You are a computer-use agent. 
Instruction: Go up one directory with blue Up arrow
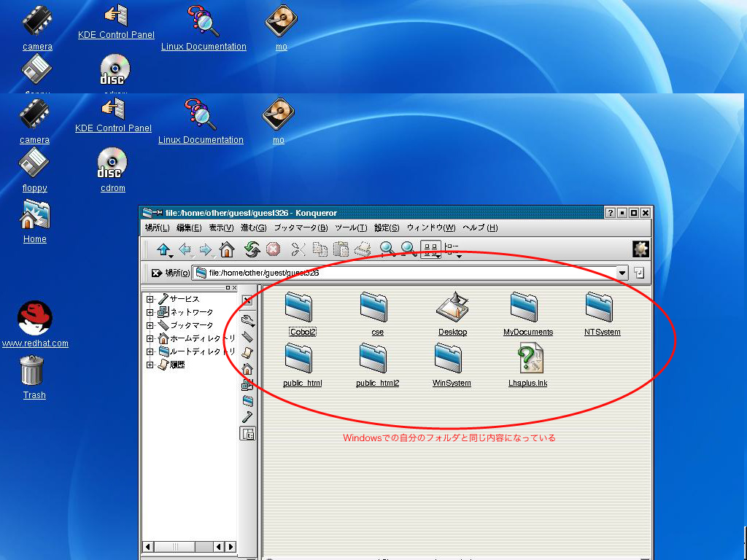[163, 249]
